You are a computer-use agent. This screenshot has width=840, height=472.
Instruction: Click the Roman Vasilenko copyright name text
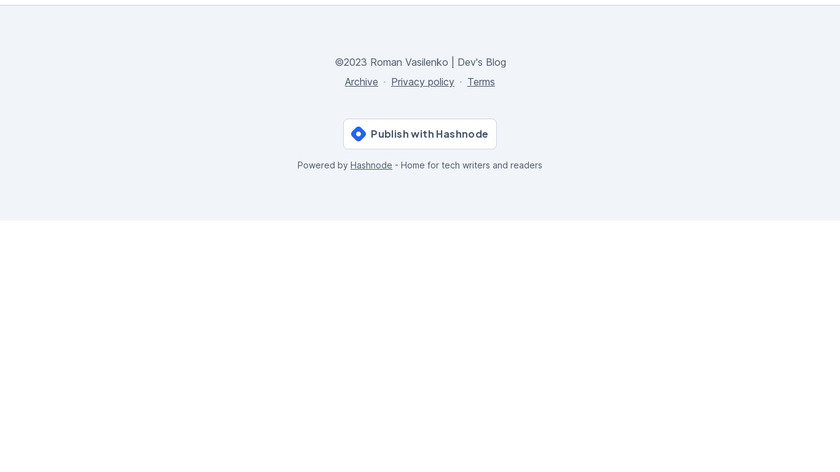coord(409,62)
